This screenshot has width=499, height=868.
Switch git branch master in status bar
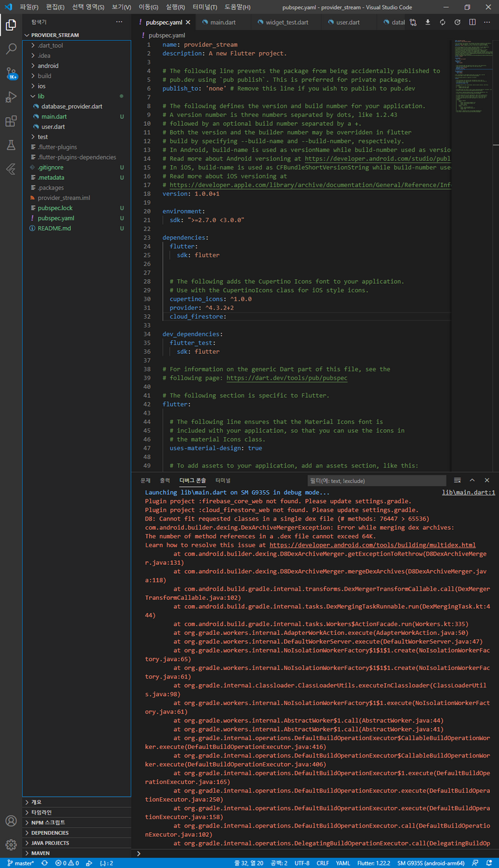click(20, 863)
